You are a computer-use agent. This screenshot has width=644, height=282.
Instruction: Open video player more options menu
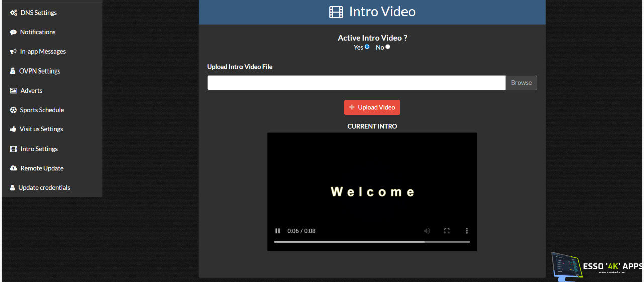point(467,231)
